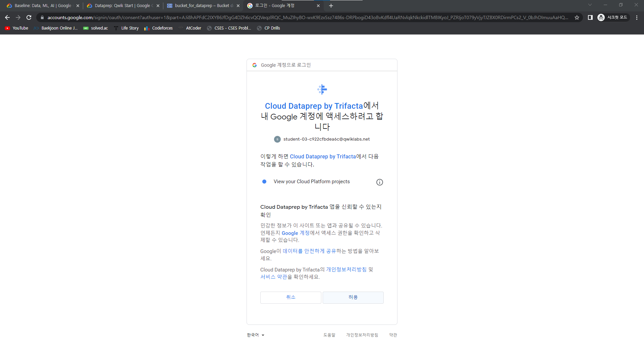The width and height of the screenshot is (644, 349).
Task: Show info for View your Cloud Platform projects
Action: click(x=380, y=182)
